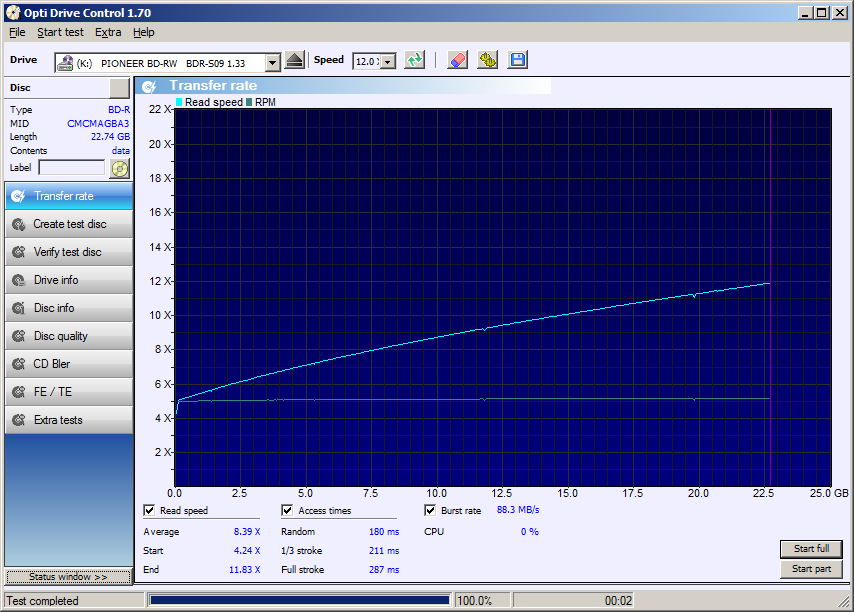Eject the disc with the eject icon
The image size is (854, 612).
[x=295, y=60]
